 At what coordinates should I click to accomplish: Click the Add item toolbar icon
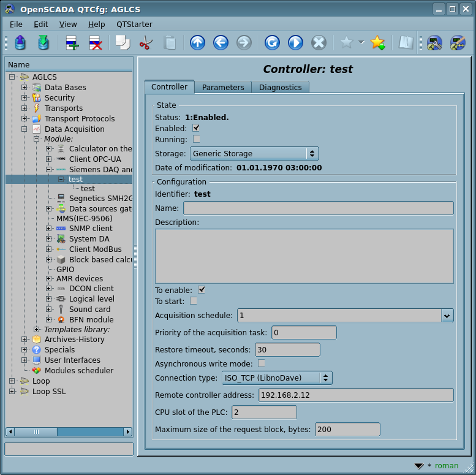point(72,43)
